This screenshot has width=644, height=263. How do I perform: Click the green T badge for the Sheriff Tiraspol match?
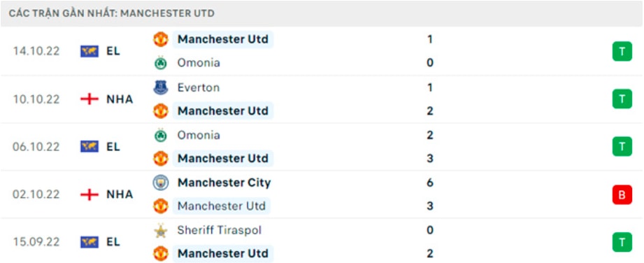point(622,242)
